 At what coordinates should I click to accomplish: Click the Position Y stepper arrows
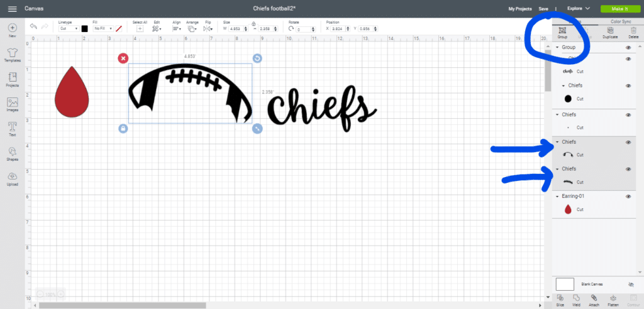click(376, 29)
